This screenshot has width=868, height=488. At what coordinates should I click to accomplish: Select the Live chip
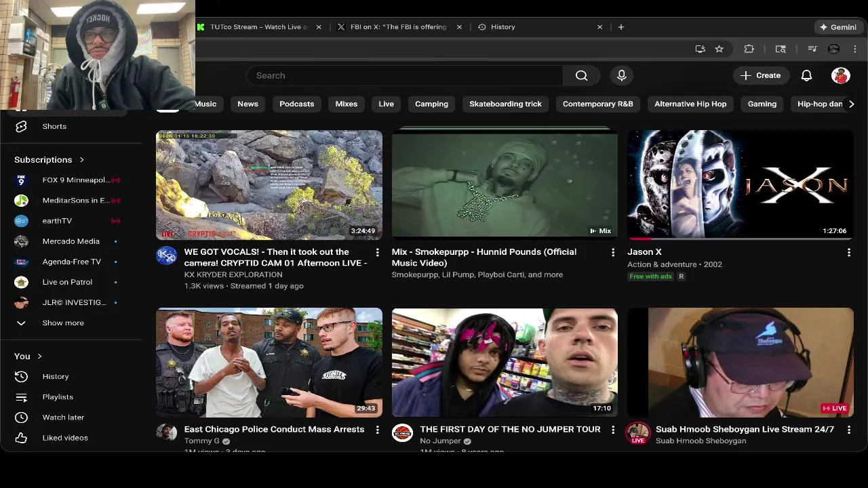[x=387, y=104]
